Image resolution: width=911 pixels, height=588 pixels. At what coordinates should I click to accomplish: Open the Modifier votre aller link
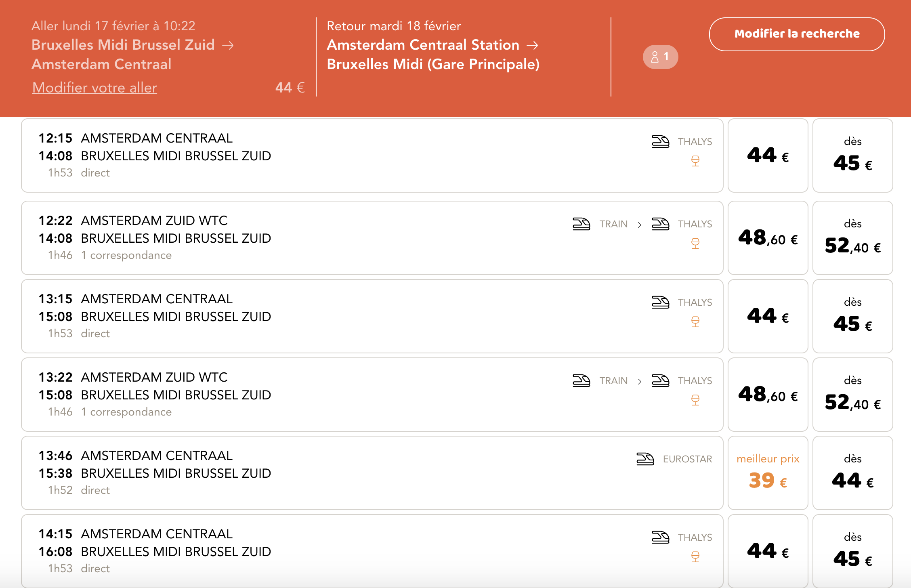click(94, 88)
